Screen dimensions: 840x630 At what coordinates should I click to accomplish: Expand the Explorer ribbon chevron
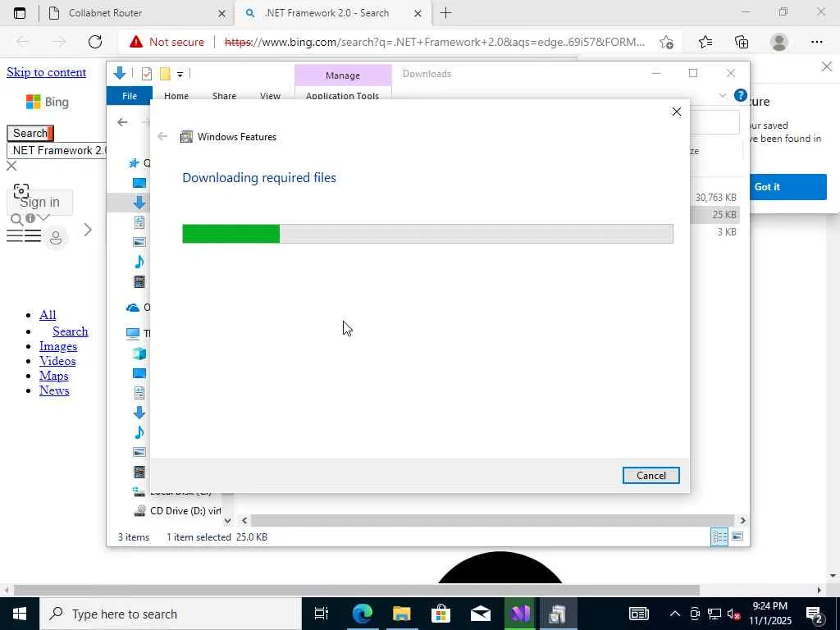[722, 95]
